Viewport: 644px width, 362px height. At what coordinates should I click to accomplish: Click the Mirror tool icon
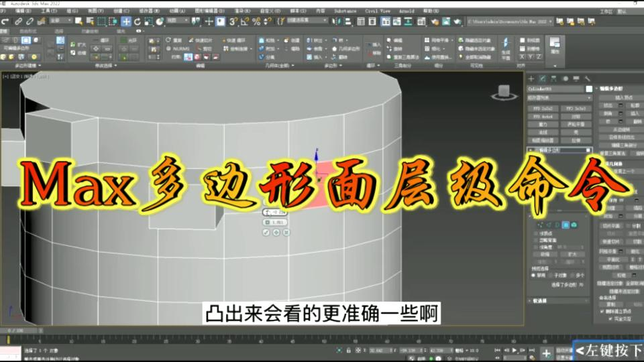[x=336, y=21]
